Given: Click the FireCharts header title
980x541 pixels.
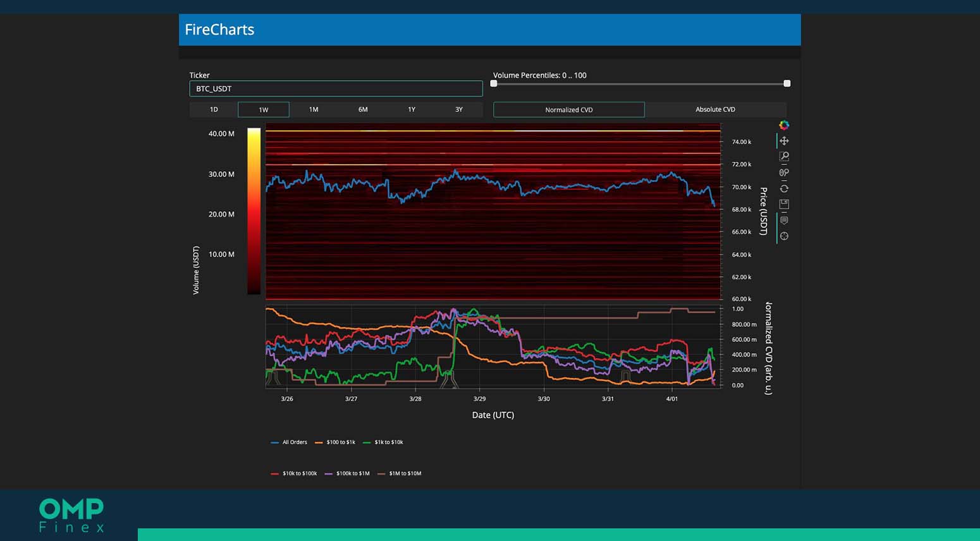Looking at the screenshot, I should [219, 30].
